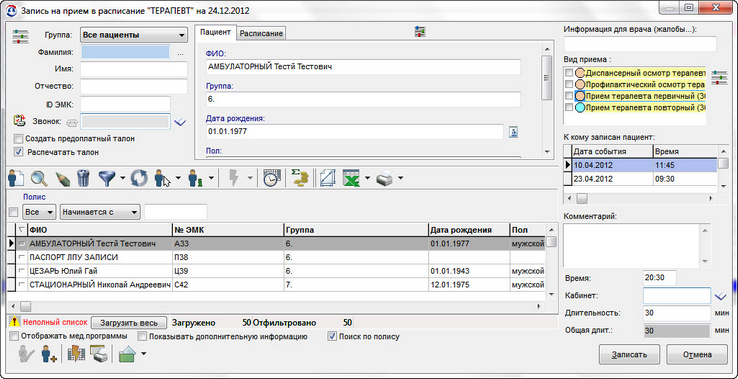Screen dimensions: 738x379
Task: Click the magnifier search toolbar icon
Action: point(39,179)
